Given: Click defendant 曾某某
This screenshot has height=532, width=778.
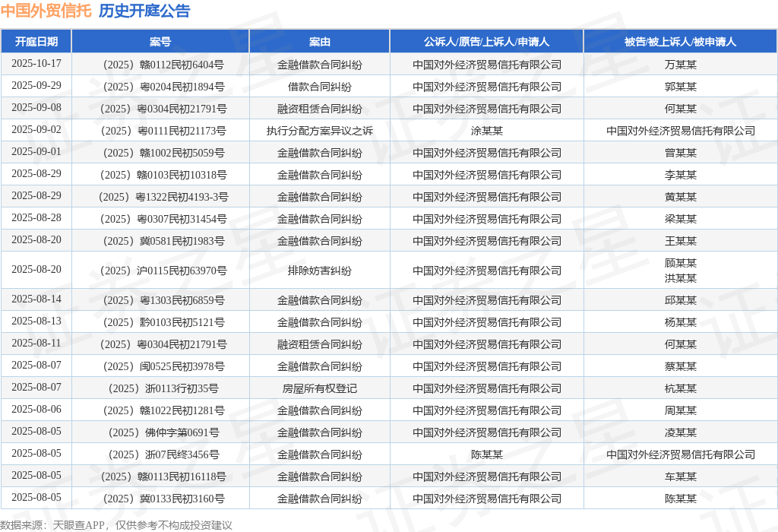Looking at the screenshot, I should (681, 153).
